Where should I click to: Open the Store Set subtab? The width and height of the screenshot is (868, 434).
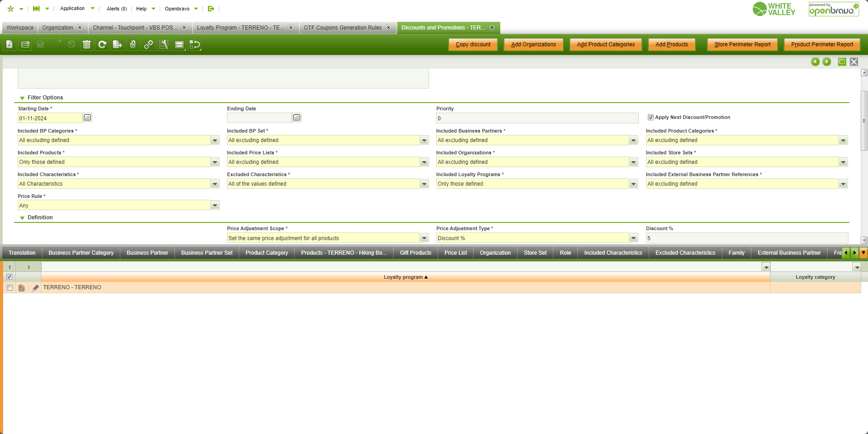point(535,253)
